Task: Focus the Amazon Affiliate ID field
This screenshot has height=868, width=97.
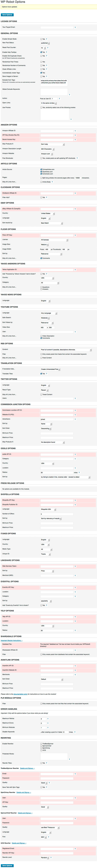Action: 57,131
